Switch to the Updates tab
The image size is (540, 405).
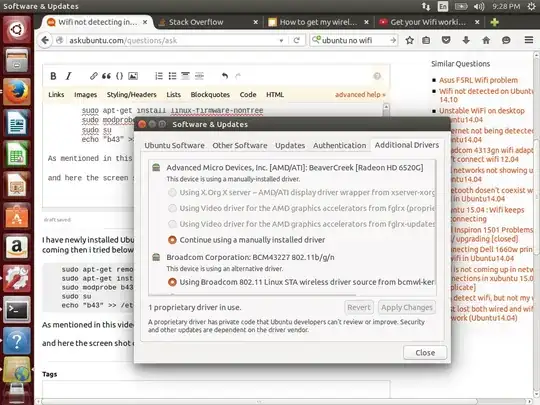tap(290, 146)
